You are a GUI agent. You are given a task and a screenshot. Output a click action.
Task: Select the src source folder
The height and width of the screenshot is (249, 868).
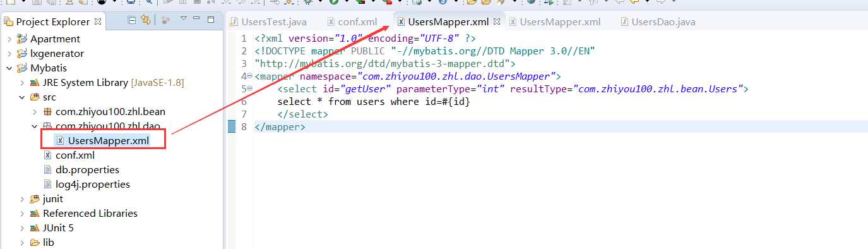point(49,97)
